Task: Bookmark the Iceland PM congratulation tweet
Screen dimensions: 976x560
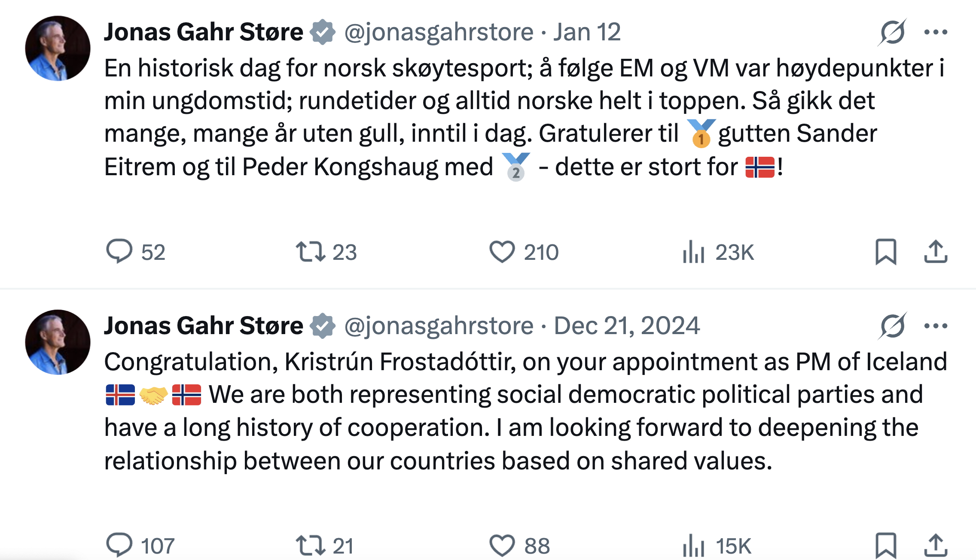Action: click(x=885, y=545)
